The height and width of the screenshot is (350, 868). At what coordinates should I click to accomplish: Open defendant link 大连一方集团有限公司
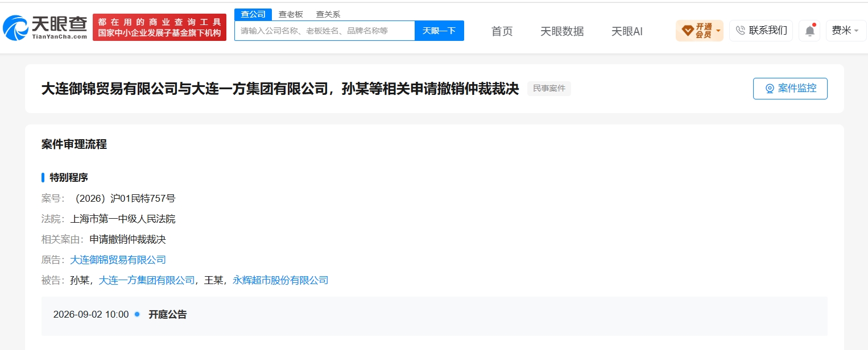pyautogui.click(x=147, y=280)
